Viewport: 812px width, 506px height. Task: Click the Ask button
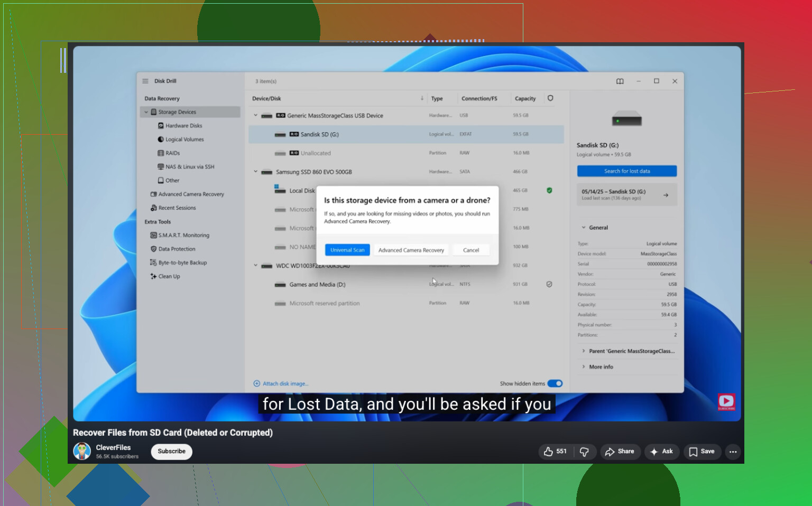coord(662,452)
